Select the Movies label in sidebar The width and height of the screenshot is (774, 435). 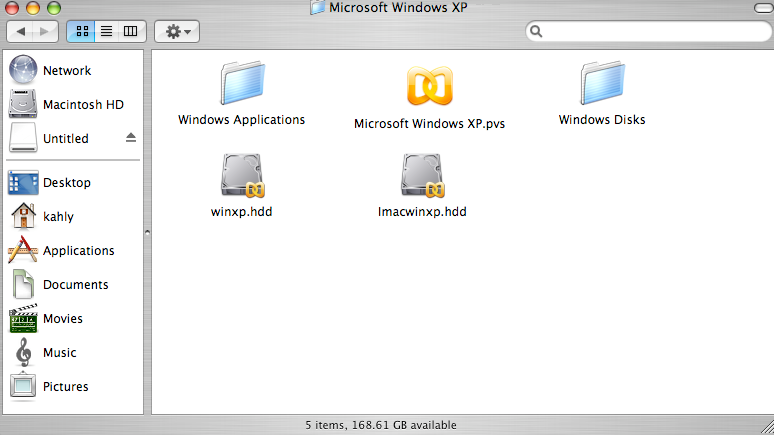coord(63,319)
